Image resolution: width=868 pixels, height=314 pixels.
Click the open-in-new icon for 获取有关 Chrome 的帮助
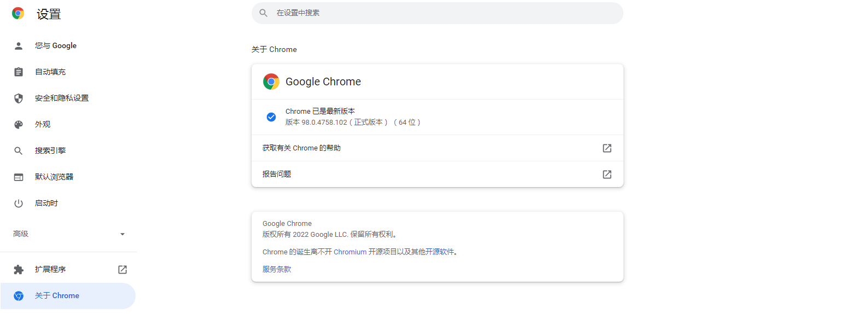pos(607,148)
